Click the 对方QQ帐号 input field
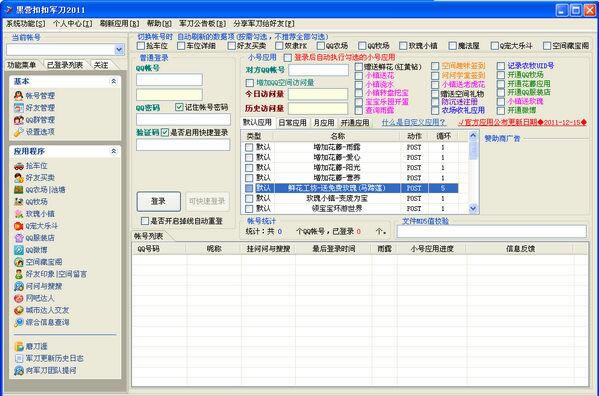Viewport: 599px width, 396px height. [x=318, y=70]
